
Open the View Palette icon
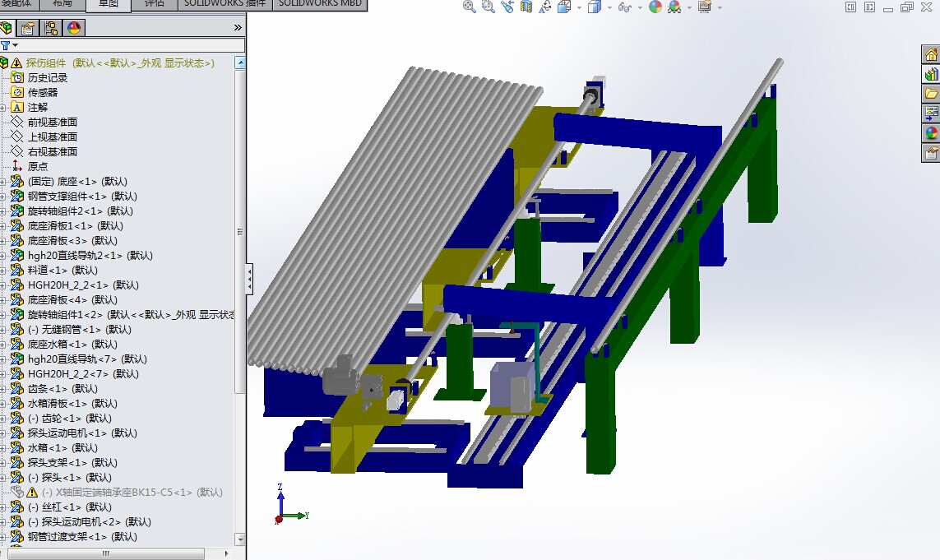(930, 113)
